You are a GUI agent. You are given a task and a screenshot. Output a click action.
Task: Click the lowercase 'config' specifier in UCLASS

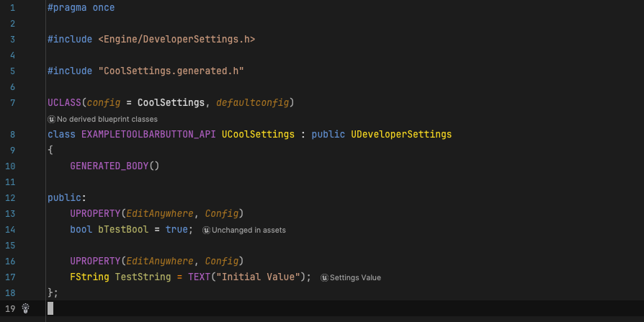(104, 103)
